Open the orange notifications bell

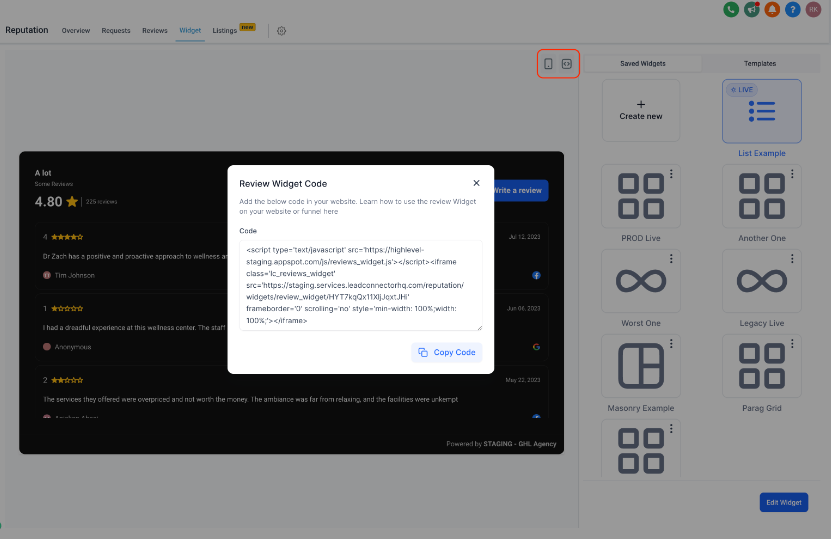pos(772,10)
